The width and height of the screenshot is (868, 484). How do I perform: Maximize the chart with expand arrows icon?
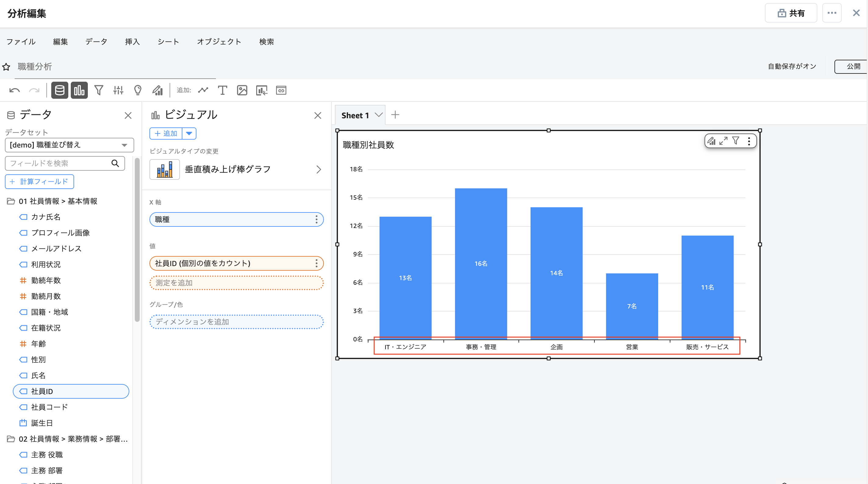tap(723, 141)
